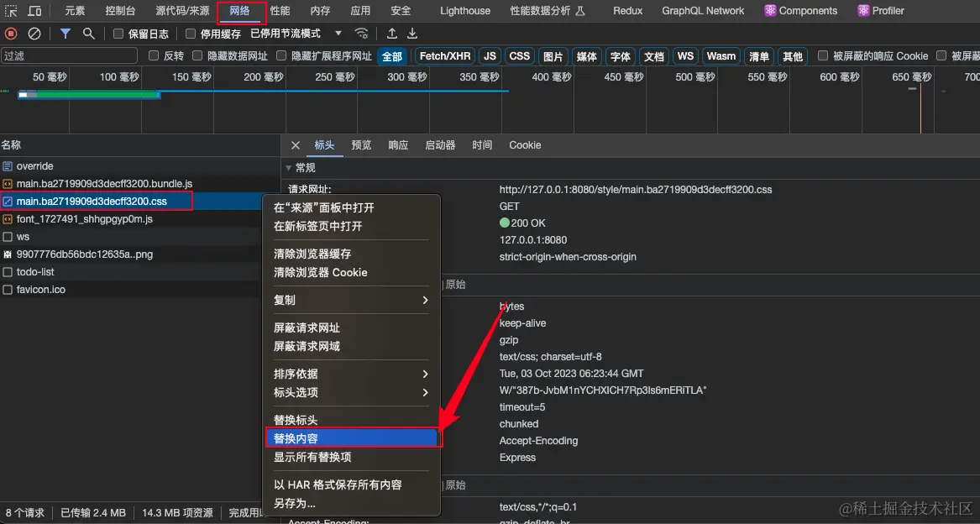Image resolution: width=980 pixels, height=524 pixels.
Task: Click the 名称 column header
Action: pos(140,145)
